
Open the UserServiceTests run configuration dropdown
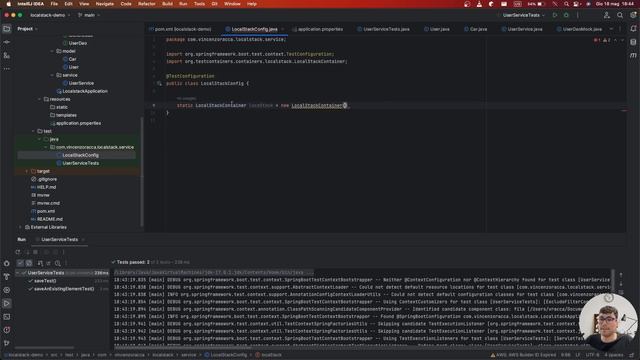click(524, 15)
